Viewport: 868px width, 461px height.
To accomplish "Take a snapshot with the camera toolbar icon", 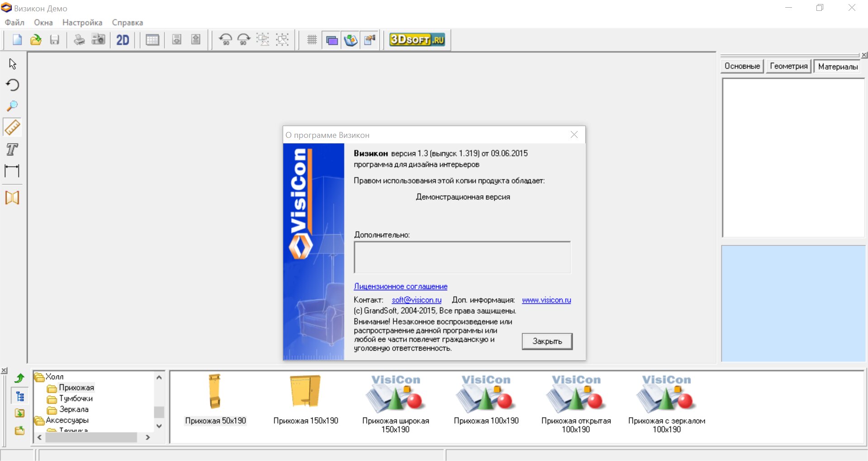I will (98, 40).
